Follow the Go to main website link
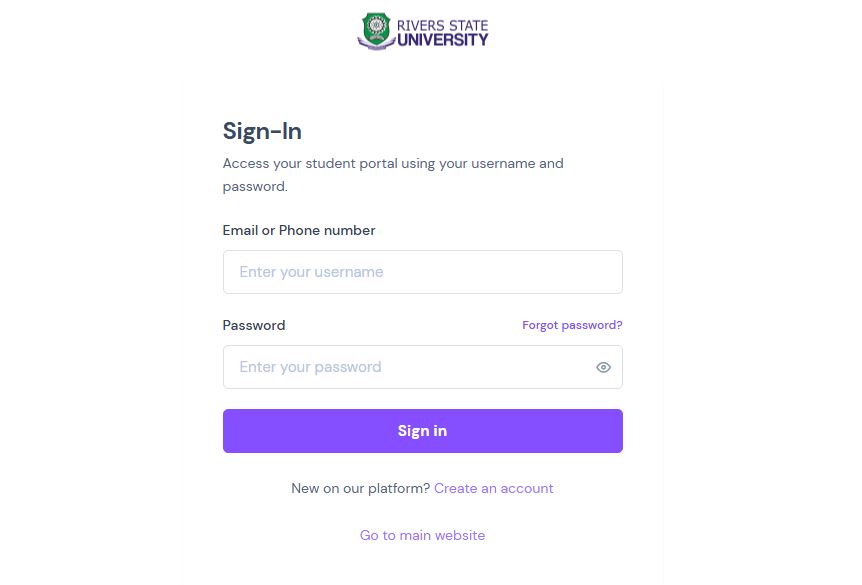 [x=422, y=536]
